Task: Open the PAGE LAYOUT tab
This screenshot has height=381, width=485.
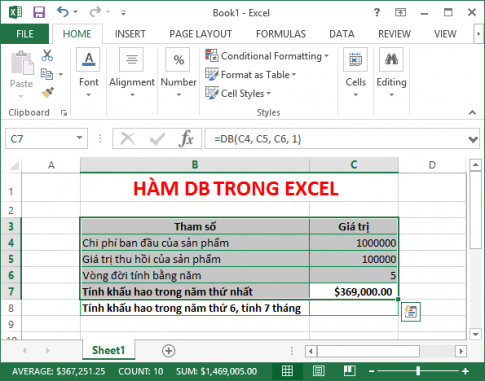Action: (200, 34)
